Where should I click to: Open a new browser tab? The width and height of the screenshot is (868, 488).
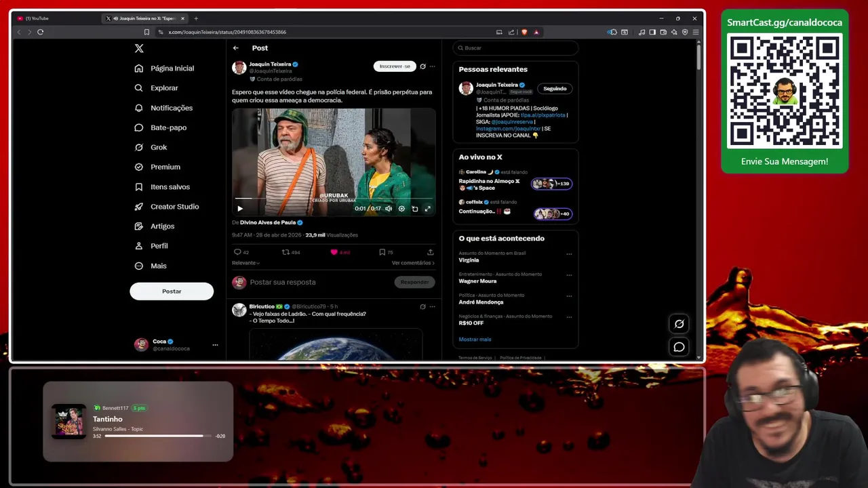point(196,18)
